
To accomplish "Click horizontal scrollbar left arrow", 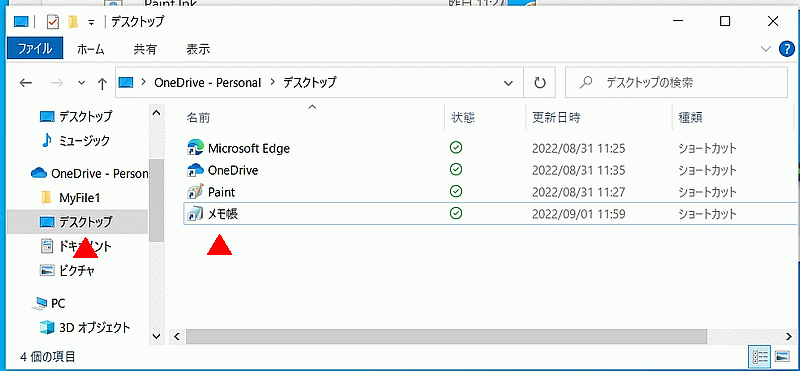I will coord(177,337).
